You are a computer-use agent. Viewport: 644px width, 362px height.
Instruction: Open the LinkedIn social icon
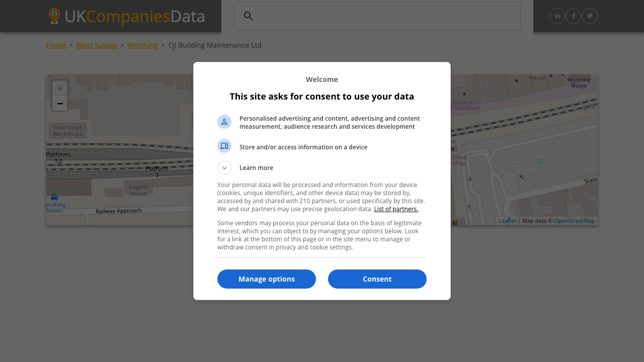[x=557, y=16]
